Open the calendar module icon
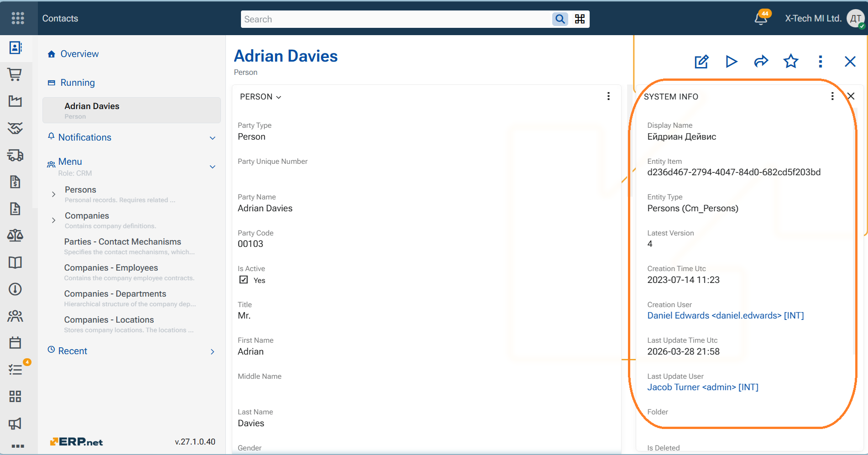Viewport: 868px width, 455px height. [16, 343]
